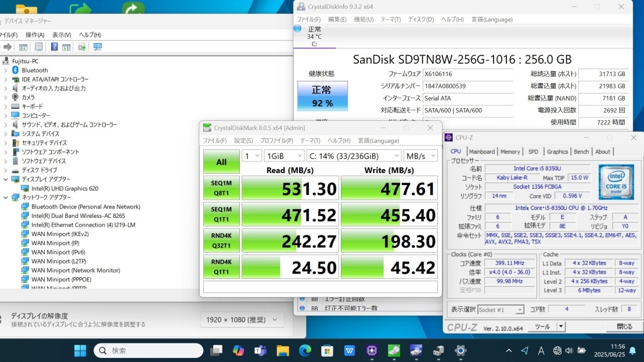Screen dimensions: 644x362
Task: Open Settings from the taskbar gear icon
Action: pyautogui.click(x=460, y=350)
